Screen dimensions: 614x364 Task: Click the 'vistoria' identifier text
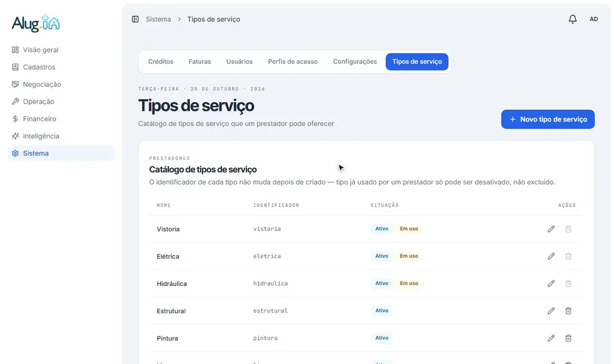pos(267,229)
